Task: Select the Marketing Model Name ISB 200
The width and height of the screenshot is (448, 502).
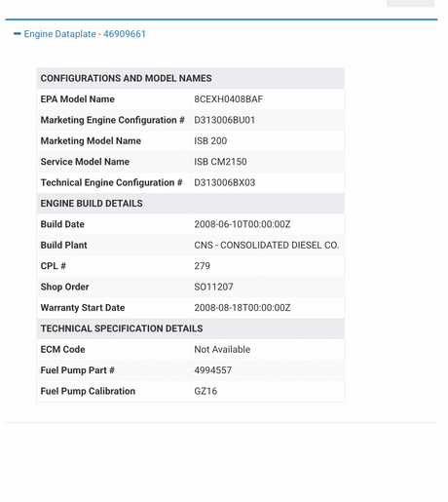Action: pyautogui.click(x=210, y=141)
